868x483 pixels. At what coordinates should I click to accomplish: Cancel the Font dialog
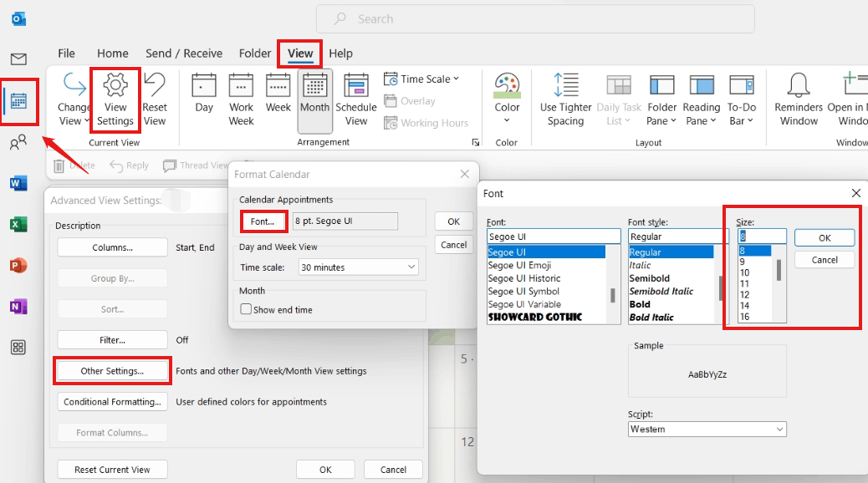[825, 260]
